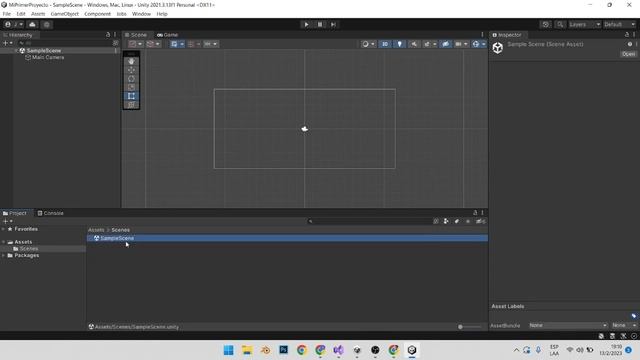Open grid settings dropdown arrow

point(182,44)
